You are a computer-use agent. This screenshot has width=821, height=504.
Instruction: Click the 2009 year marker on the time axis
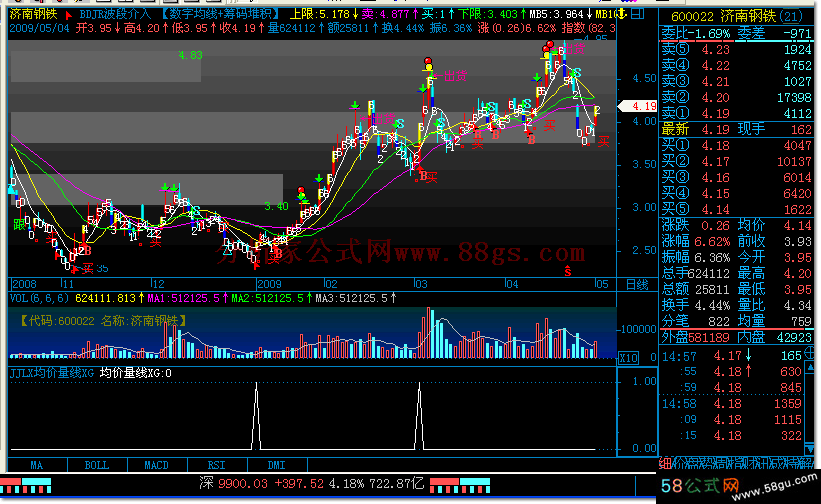tap(270, 284)
